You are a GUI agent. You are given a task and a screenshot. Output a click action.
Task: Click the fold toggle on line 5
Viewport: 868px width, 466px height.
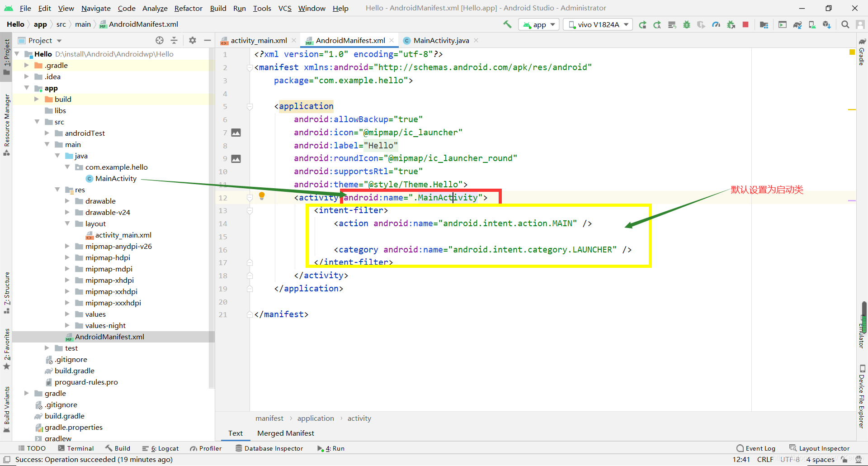click(x=250, y=107)
